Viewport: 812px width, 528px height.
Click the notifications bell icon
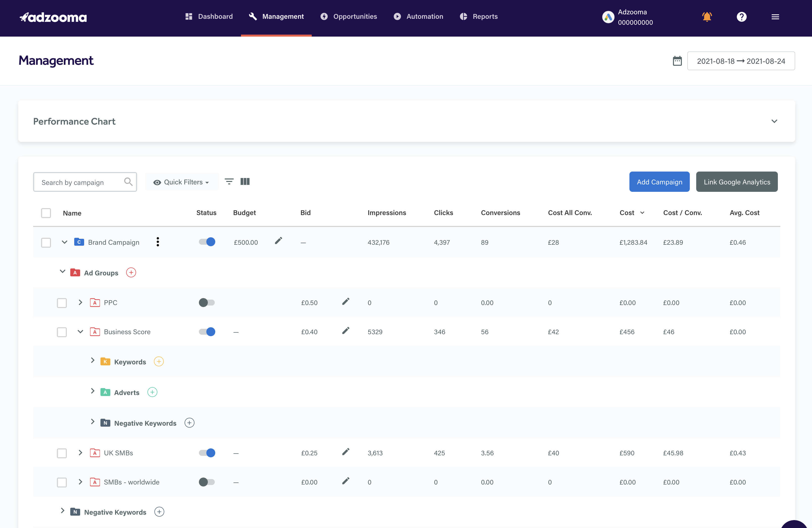coord(707,17)
